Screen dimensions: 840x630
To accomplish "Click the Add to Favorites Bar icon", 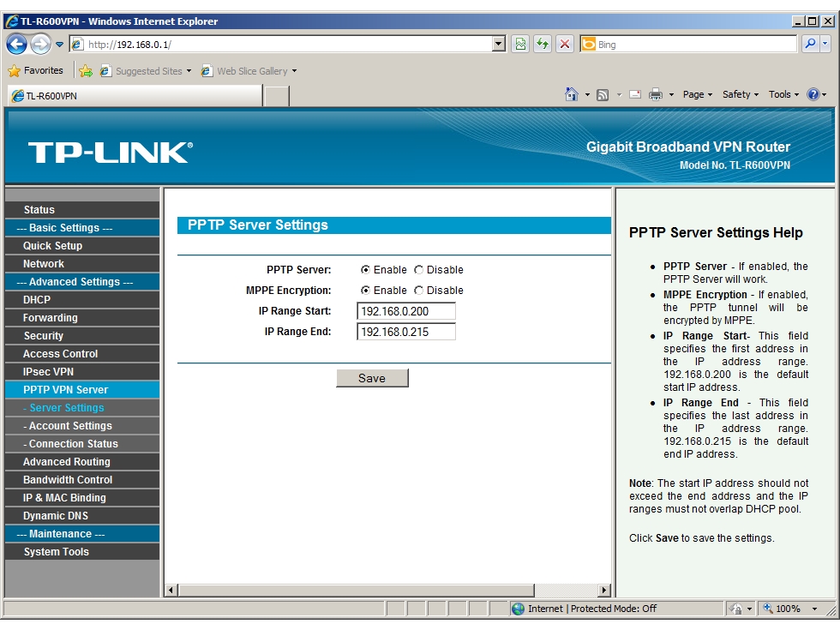I will pyautogui.click(x=86, y=70).
